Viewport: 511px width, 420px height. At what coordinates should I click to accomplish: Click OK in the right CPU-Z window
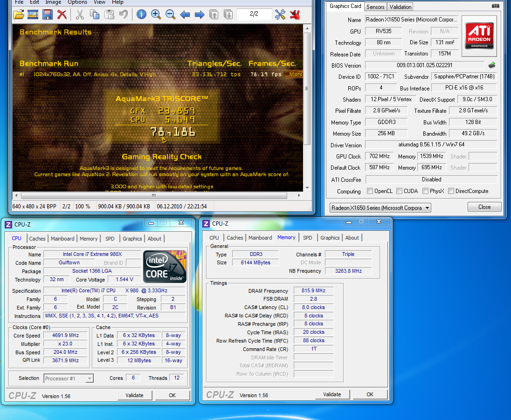coord(370,394)
